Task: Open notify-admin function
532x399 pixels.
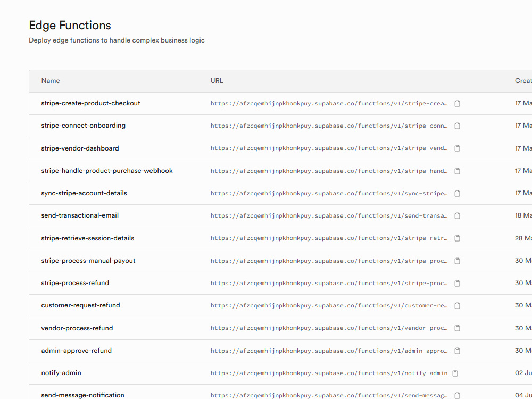Action: 61,373
